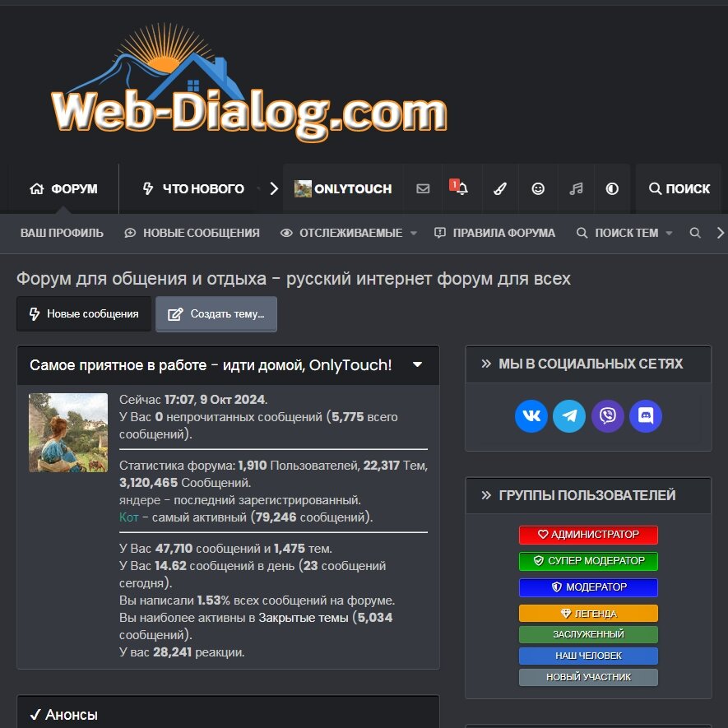Image resolution: width=728 pixels, height=728 pixels.
Task: Toggle the dark/light theme contrast icon
Action: pyautogui.click(x=612, y=188)
